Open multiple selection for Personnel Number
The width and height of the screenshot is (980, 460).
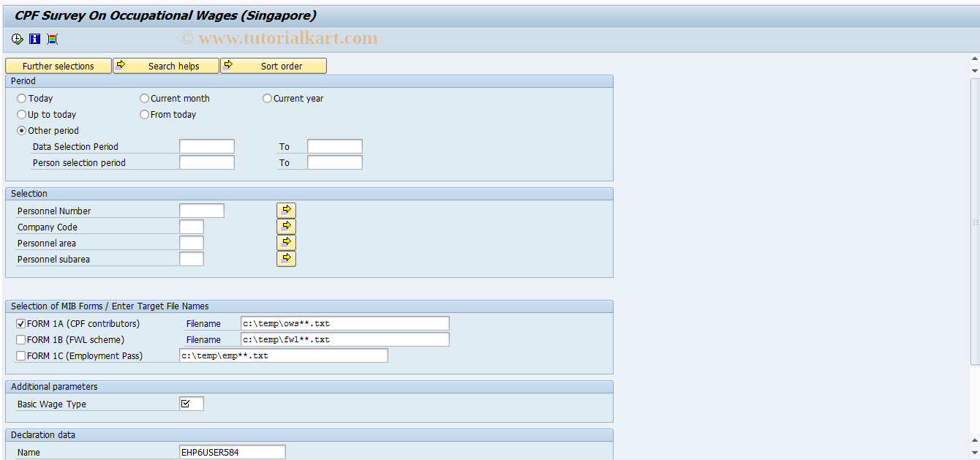click(x=286, y=210)
